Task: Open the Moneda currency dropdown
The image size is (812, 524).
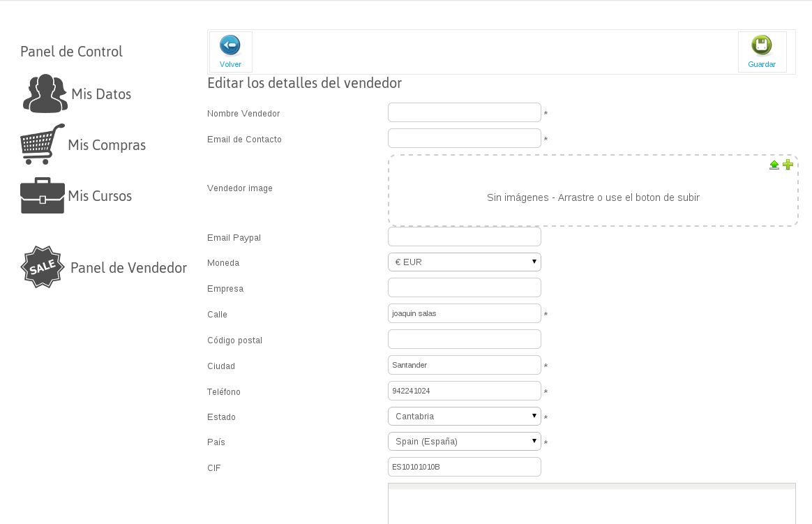Action: click(465, 262)
